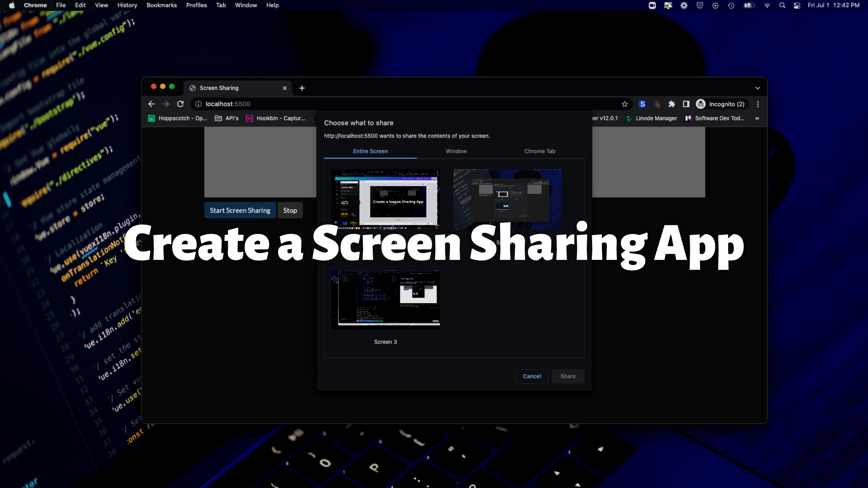Open the Bookmarks menu
The width and height of the screenshot is (868, 488).
click(x=162, y=5)
